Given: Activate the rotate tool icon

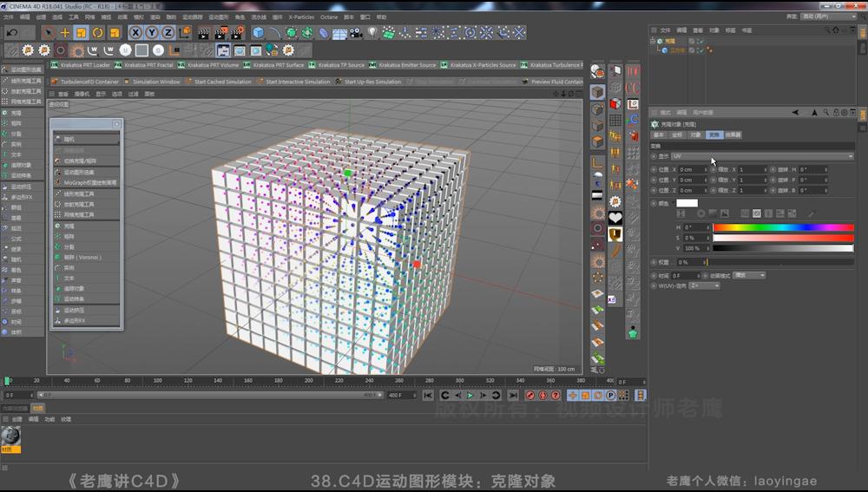Looking at the screenshot, I should click(98, 33).
